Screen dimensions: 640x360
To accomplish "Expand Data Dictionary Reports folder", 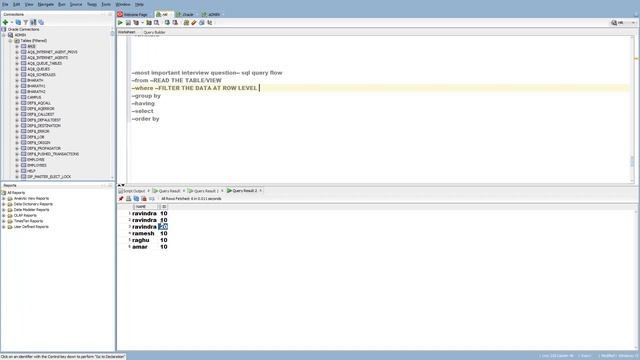I will (4, 204).
